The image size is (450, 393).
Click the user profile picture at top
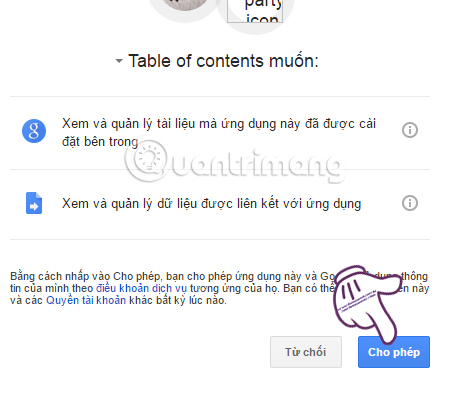[184, 5]
